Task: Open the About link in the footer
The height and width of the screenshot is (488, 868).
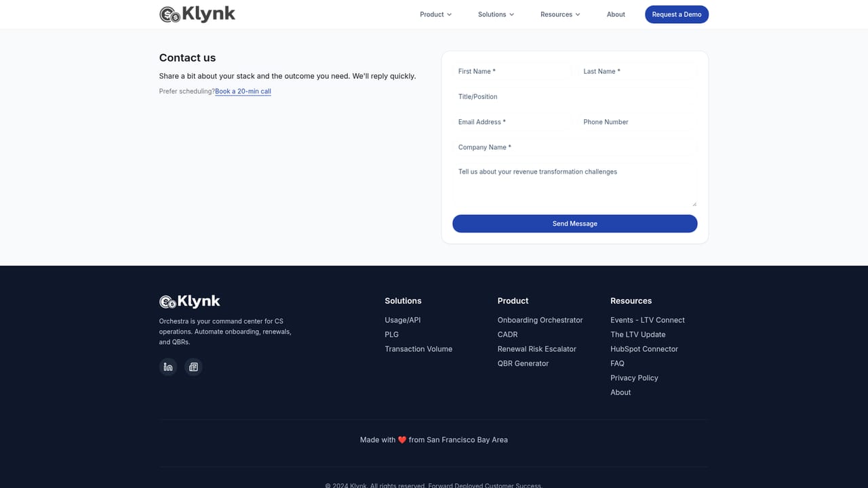Action: [620, 392]
